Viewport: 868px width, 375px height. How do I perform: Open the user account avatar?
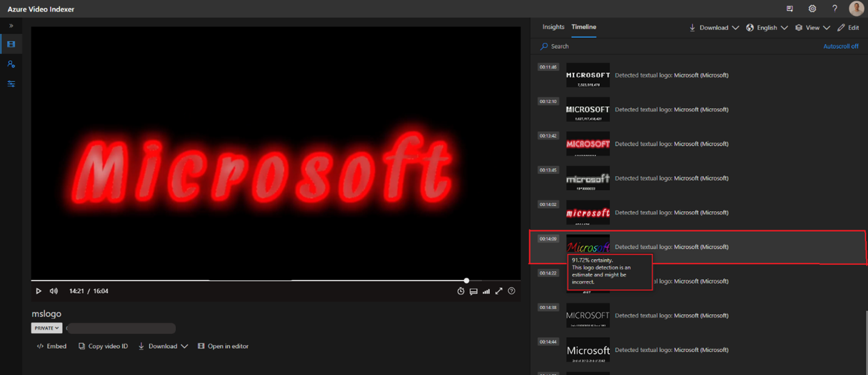[x=856, y=8]
